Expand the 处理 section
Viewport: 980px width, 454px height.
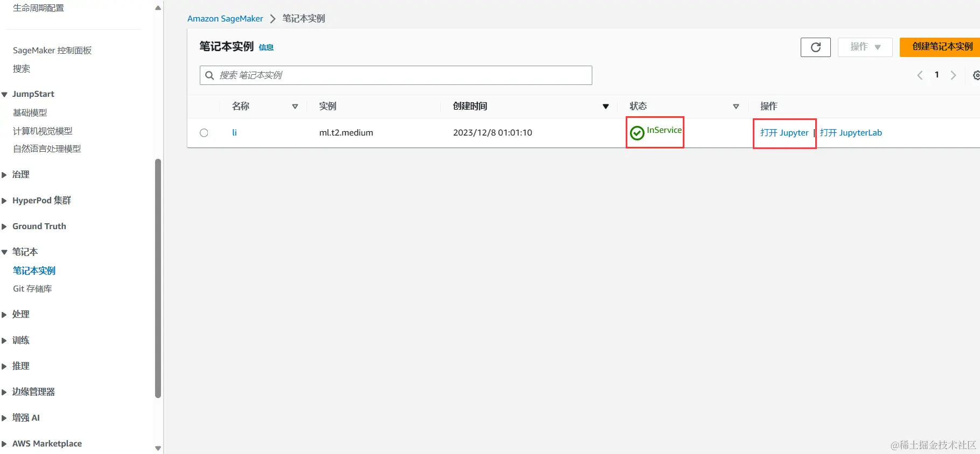click(4, 315)
